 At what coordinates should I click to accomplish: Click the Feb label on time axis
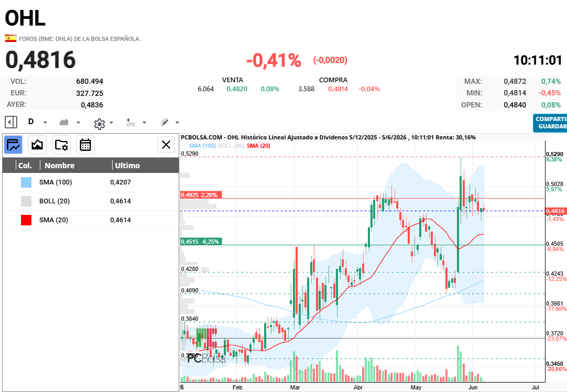click(x=237, y=387)
